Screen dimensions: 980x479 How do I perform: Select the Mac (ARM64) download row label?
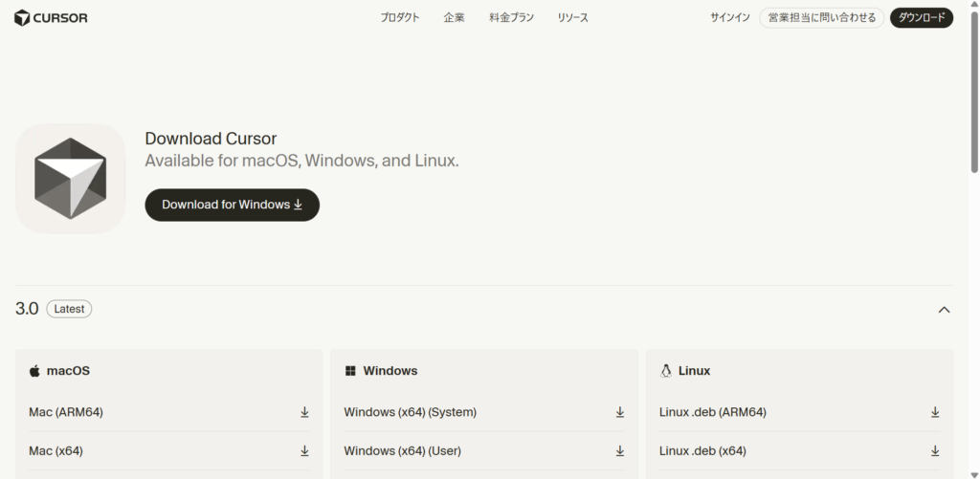click(x=66, y=412)
